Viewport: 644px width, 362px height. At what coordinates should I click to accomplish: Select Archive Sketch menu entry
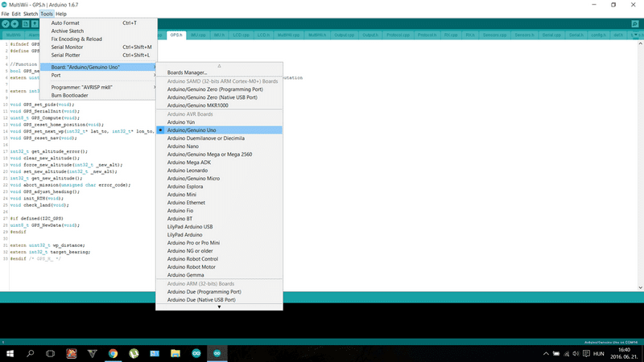click(x=98, y=31)
